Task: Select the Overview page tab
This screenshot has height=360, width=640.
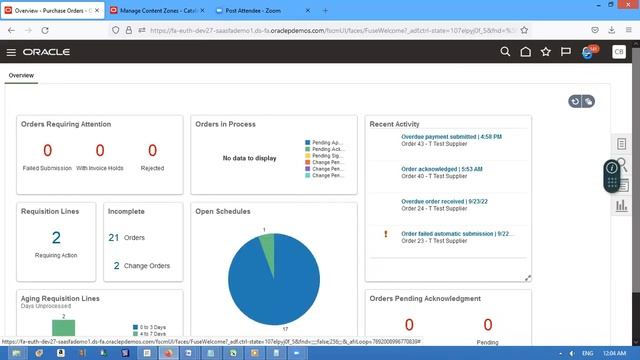Action: click(21, 76)
